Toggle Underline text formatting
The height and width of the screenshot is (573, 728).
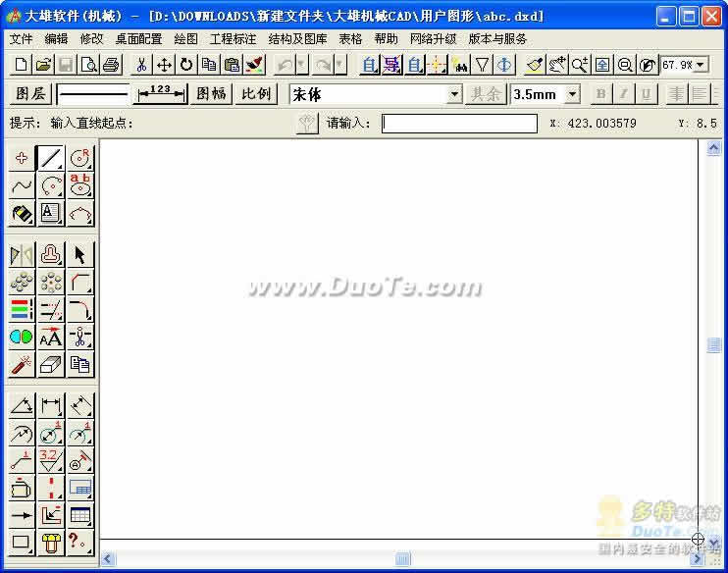tap(646, 94)
